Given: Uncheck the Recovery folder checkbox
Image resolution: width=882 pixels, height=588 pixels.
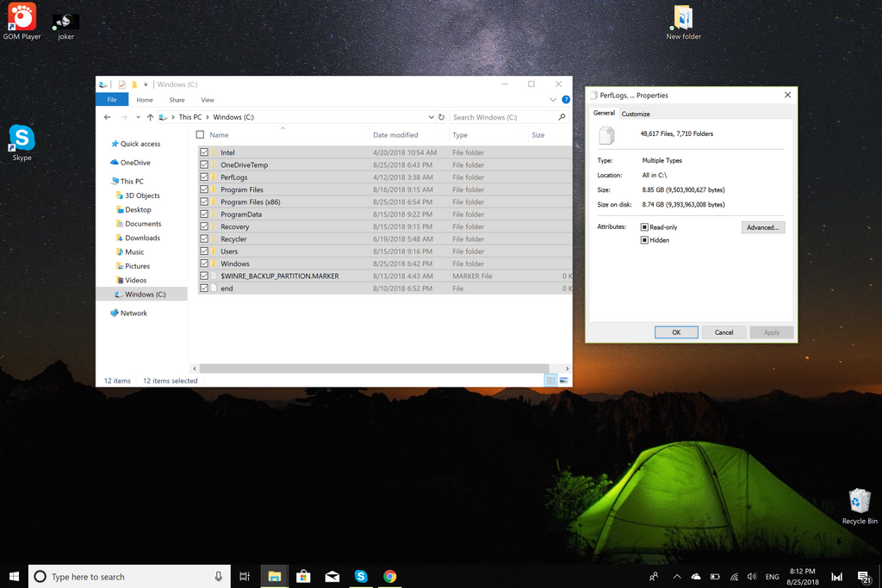Looking at the screenshot, I should 204,226.
